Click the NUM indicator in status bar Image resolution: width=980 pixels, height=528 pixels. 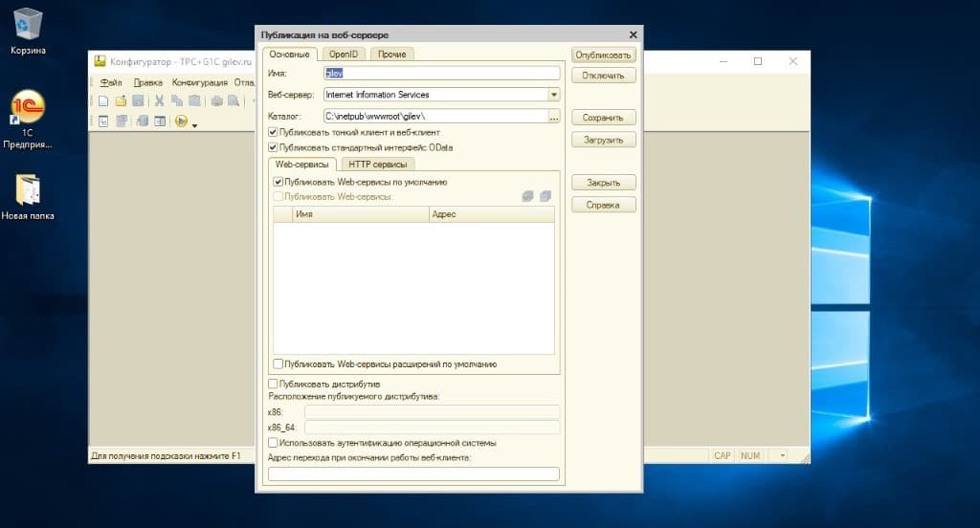pyautogui.click(x=750, y=455)
